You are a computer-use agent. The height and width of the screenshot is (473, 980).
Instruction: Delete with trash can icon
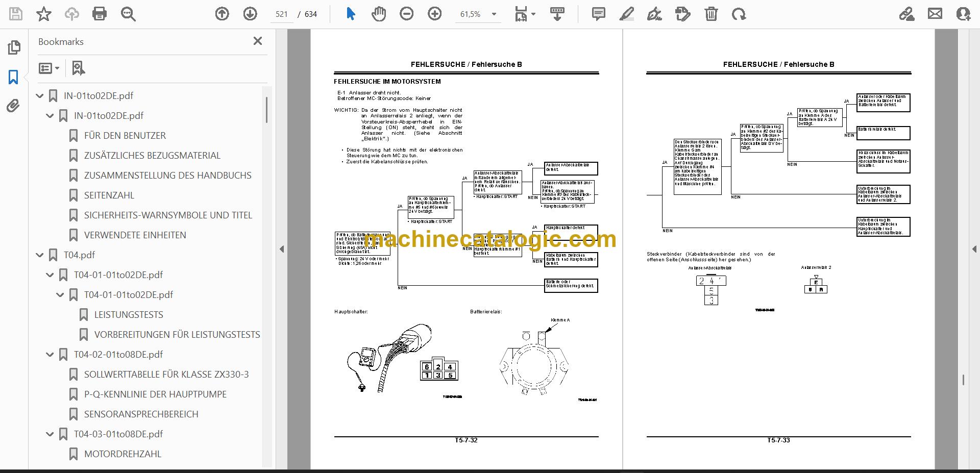(x=711, y=14)
